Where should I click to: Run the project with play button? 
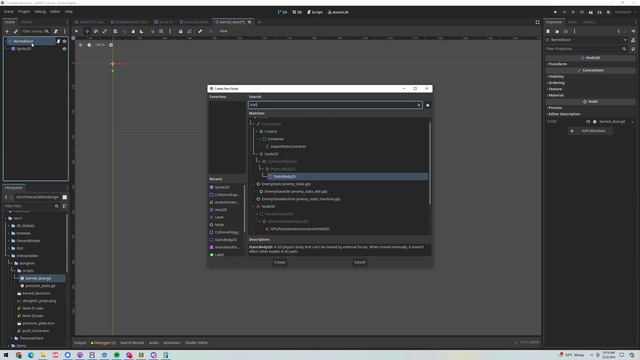pos(555,12)
